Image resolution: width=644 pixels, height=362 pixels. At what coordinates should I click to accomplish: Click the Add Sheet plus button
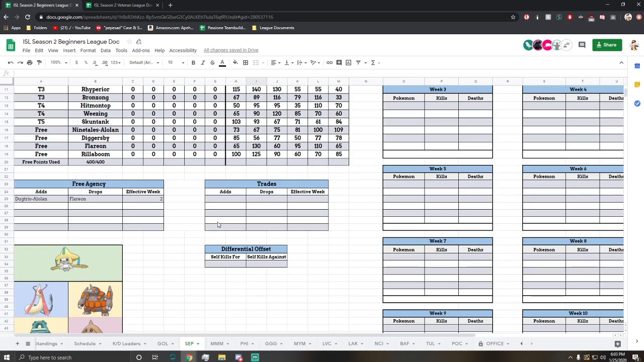(x=17, y=344)
